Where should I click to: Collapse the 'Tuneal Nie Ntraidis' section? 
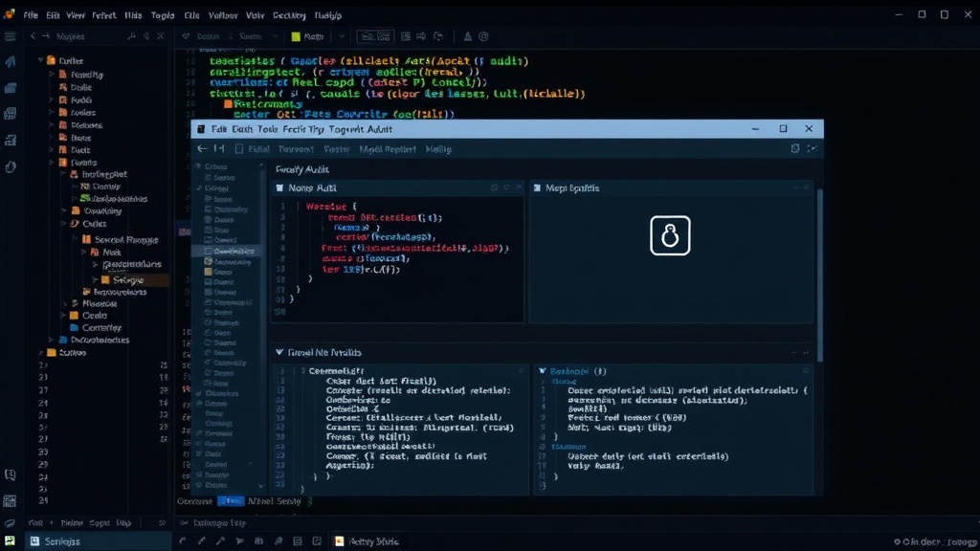tap(279, 352)
